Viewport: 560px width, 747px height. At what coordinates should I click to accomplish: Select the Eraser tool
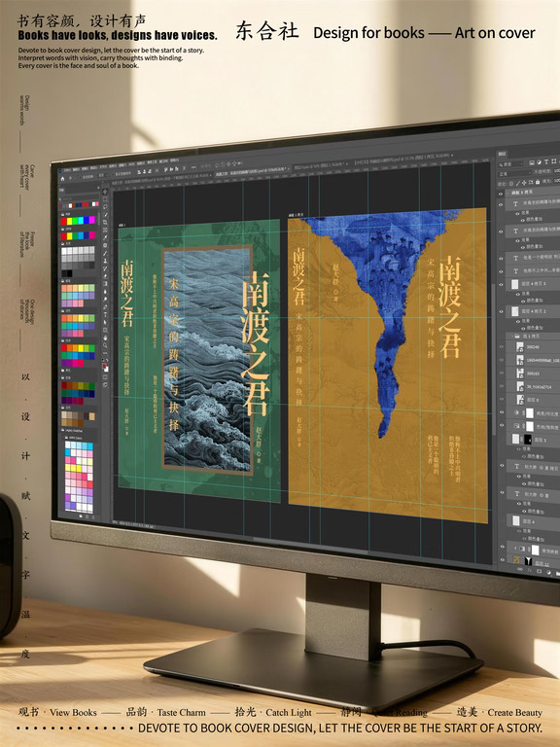tap(105, 276)
